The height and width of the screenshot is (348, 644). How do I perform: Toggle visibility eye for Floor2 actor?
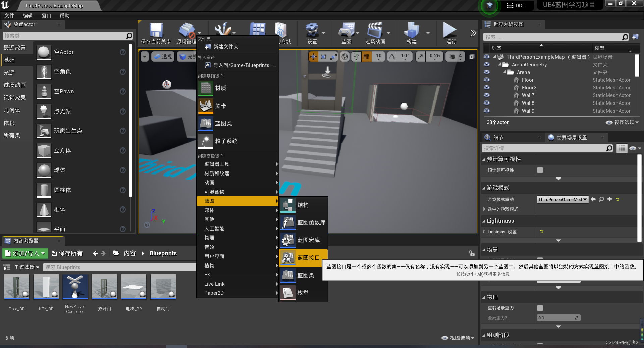point(487,87)
